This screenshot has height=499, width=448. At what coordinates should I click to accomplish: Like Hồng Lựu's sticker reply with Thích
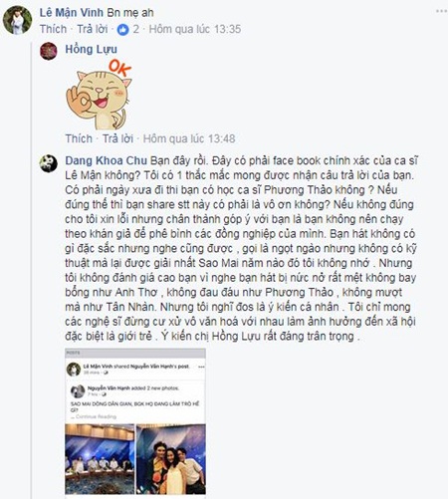(x=79, y=138)
